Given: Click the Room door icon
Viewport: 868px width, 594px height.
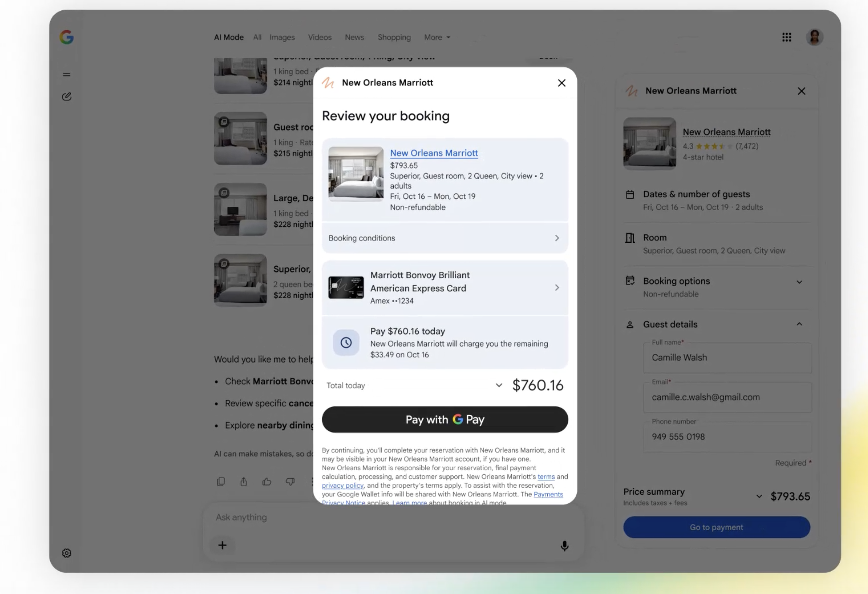Looking at the screenshot, I should [630, 238].
